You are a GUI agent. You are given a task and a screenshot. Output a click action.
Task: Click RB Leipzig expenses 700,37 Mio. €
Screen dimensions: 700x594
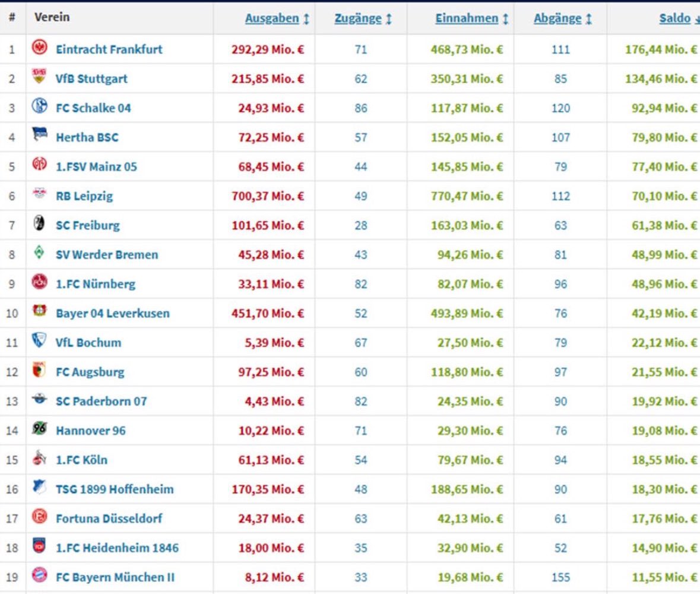click(268, 196)
